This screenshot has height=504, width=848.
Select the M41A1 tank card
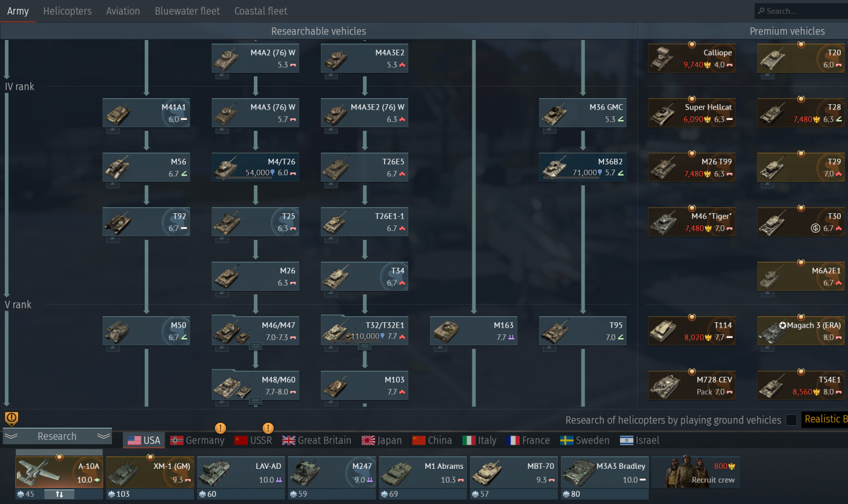(146, 113)
